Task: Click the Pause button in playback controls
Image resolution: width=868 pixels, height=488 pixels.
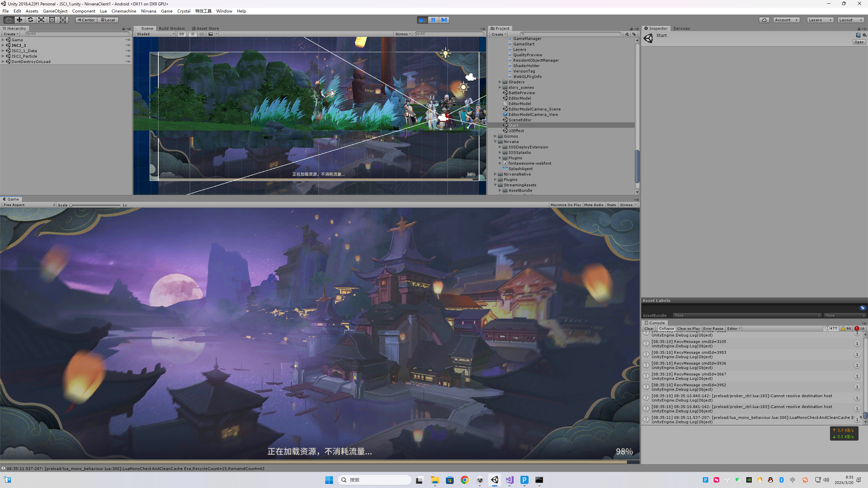Action: point(433,20)
